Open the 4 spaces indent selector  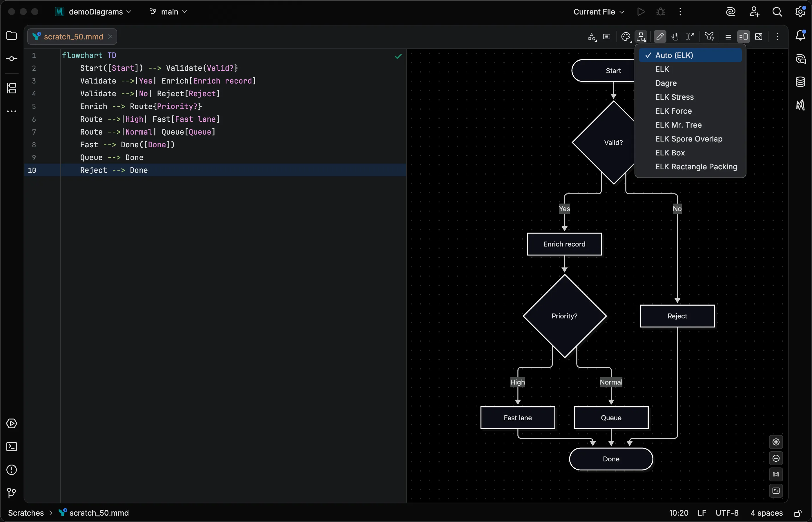(x=766, y=513)
